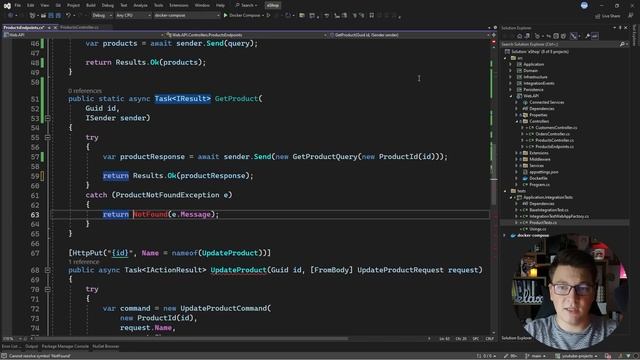Collapse the try block outlining toggle at line 55
640x360 pixels.
point(47,138)
